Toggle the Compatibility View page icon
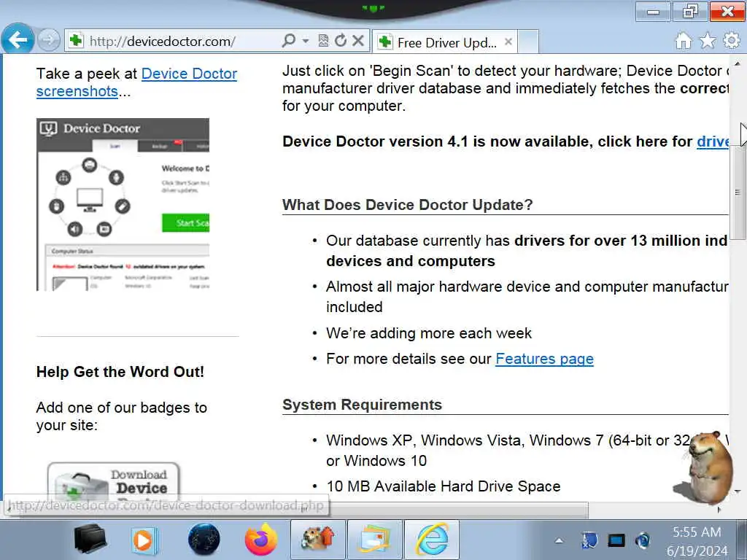747x560 pixels. (323, 41)
